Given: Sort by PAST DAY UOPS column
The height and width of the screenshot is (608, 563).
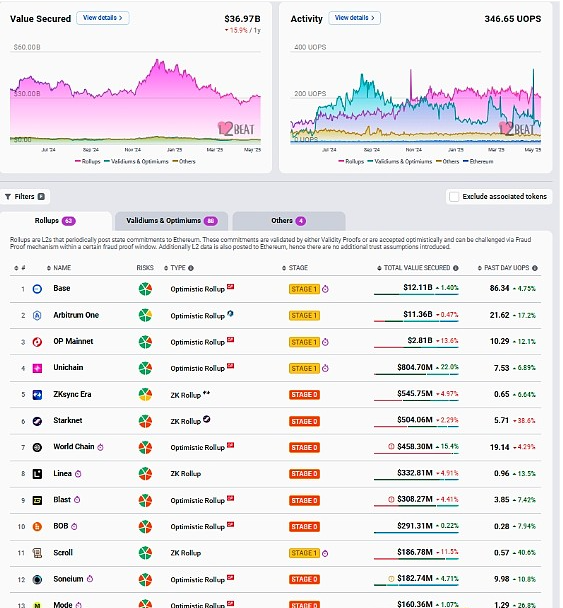Looking at the screenshot, I should pyautogui.click(x=503, y=268).
